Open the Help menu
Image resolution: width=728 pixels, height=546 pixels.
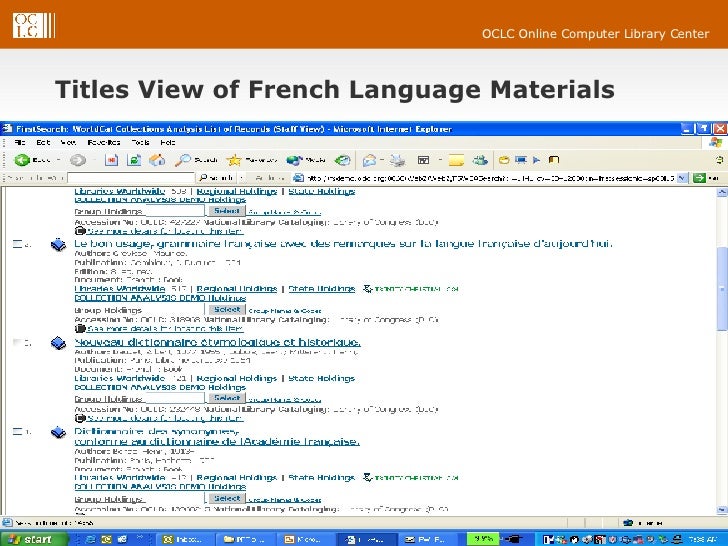[x=168, y=142]
